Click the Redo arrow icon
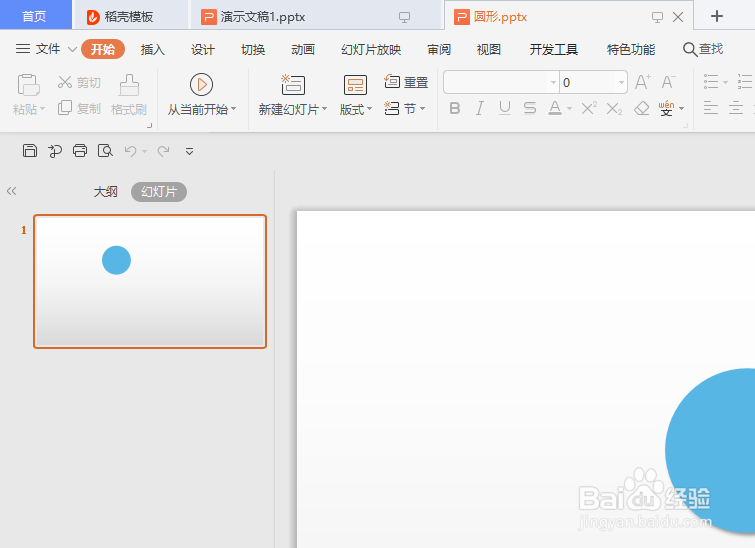Screen dimensions: 755x548 point(164,151)
